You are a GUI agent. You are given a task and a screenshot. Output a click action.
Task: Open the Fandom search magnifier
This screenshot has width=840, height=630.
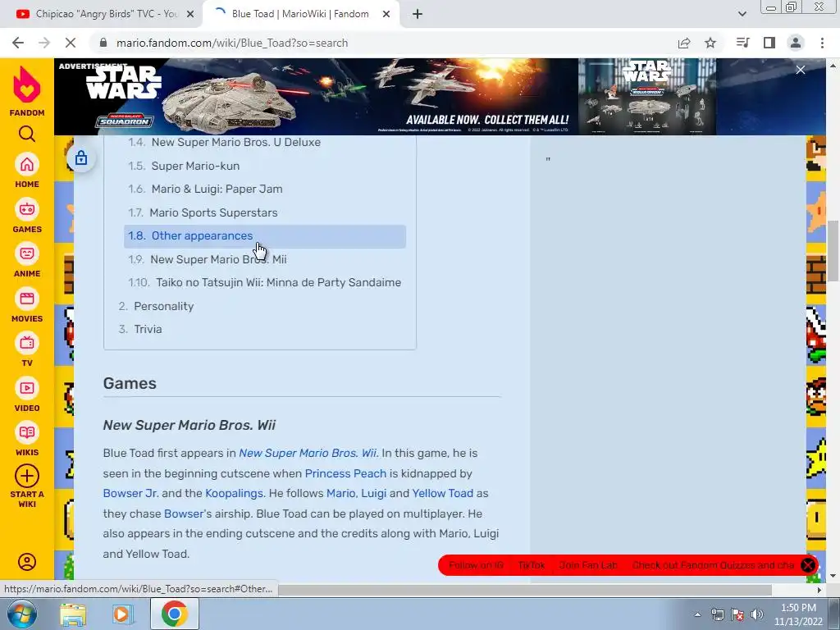click(x=27, y=134)
